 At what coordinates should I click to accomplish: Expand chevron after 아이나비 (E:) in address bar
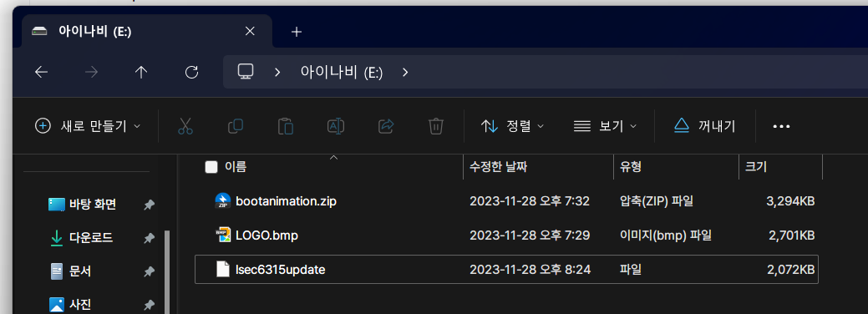click(x=405, y=72)
